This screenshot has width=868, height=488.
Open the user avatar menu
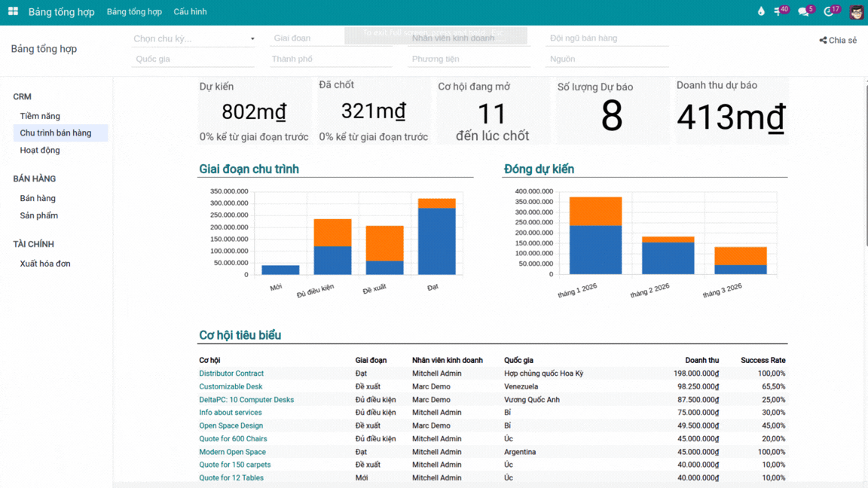point(856,11)
